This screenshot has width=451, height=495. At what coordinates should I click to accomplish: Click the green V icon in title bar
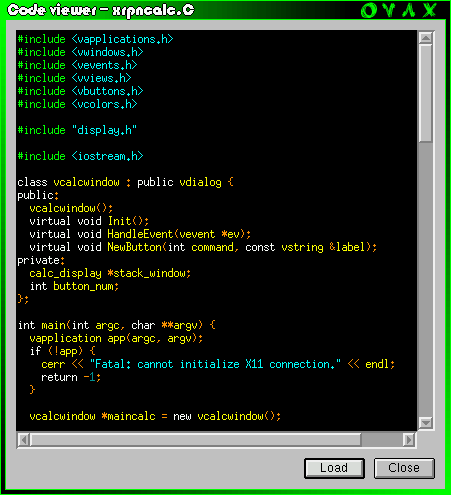(389, 10)
